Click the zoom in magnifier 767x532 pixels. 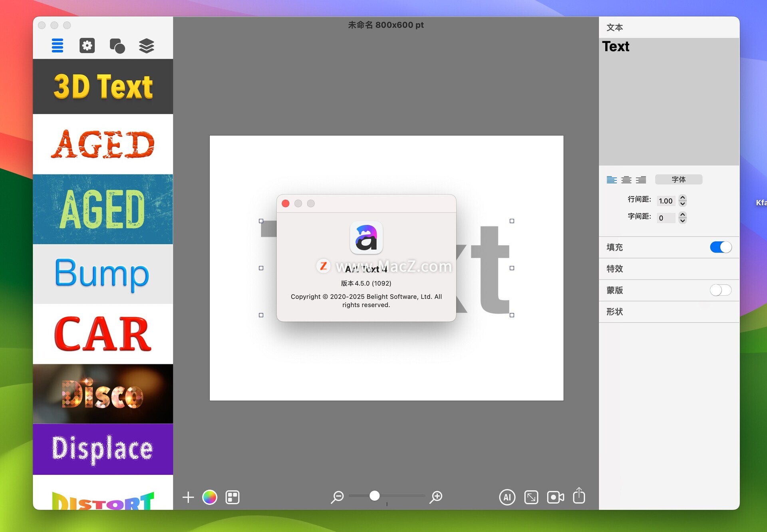[x=436, y=497]
